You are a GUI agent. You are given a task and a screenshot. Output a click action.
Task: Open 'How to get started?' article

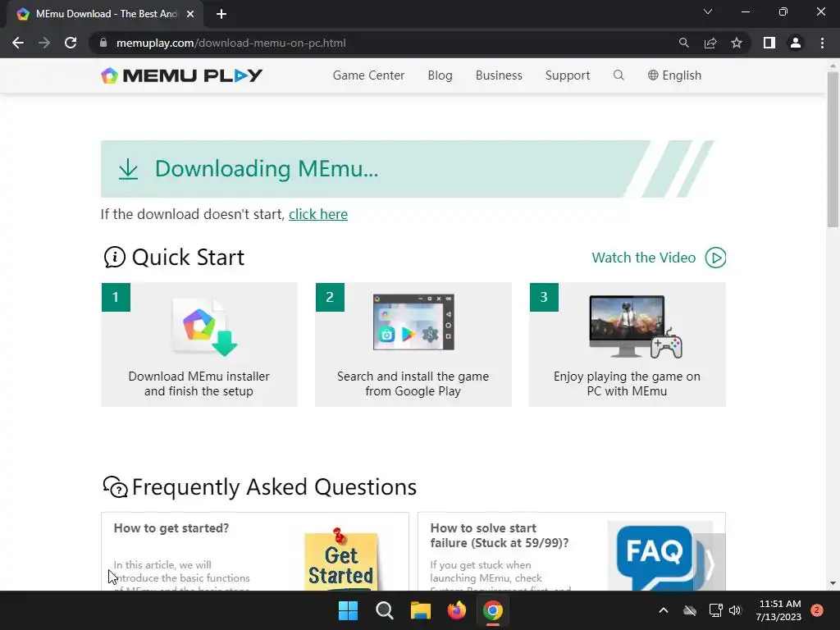point(171,528)
